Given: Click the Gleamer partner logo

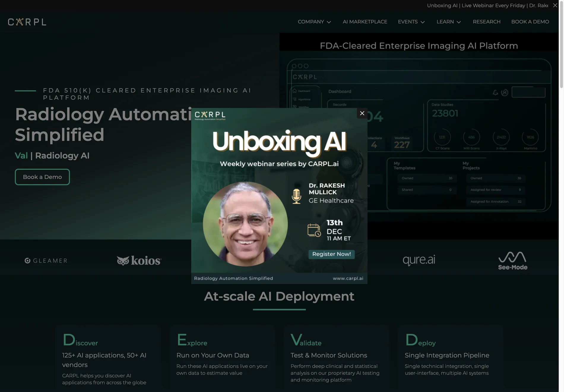Looking at the screenshot, I should 46,261.
